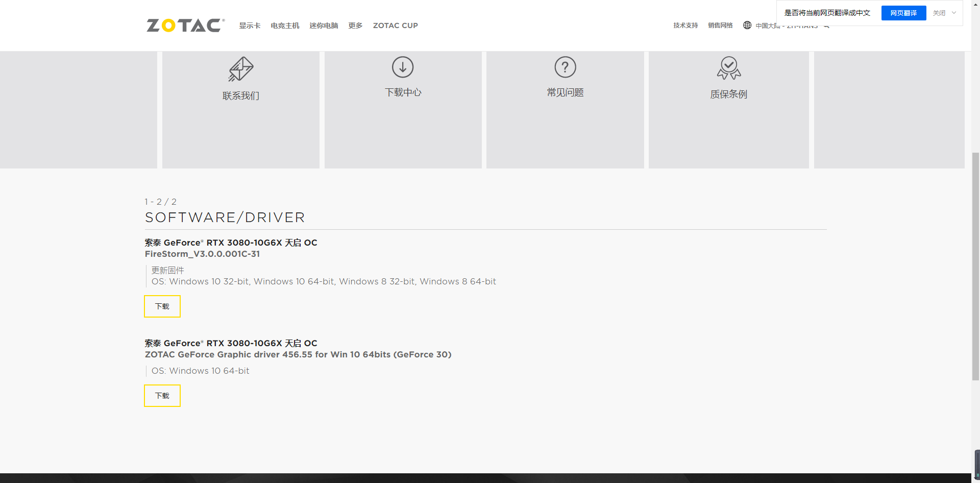Expand the translate prompt dropdown arrow
The width and height of the screenshot is (980, 483).
[x=954, y=13]
